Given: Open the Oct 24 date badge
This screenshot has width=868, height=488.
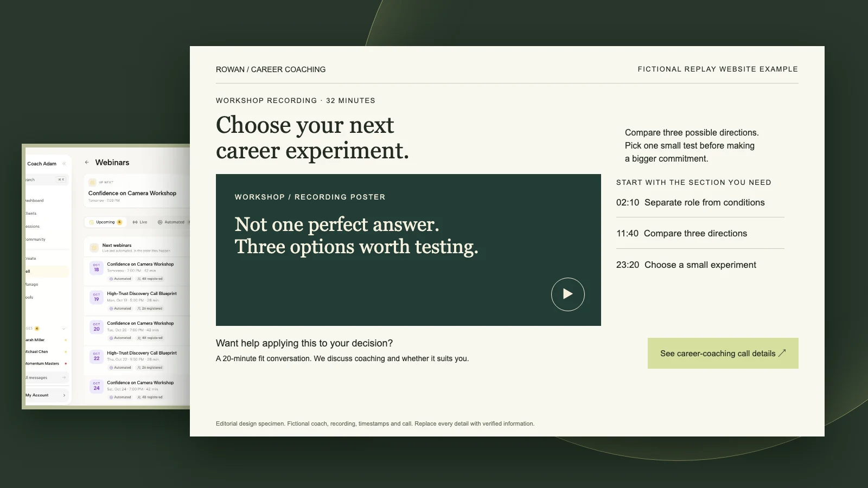Looking at the screenshot, I should tap(97, 386).
